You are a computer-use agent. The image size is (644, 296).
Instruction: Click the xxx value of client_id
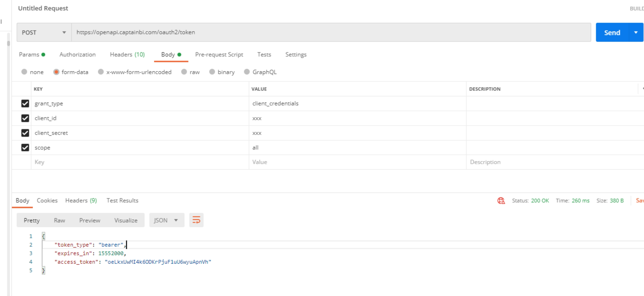point(357,118)
